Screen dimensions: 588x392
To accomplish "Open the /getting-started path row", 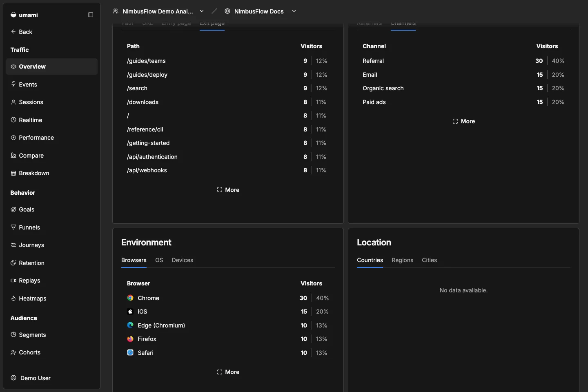I will (x=227, y=143).
